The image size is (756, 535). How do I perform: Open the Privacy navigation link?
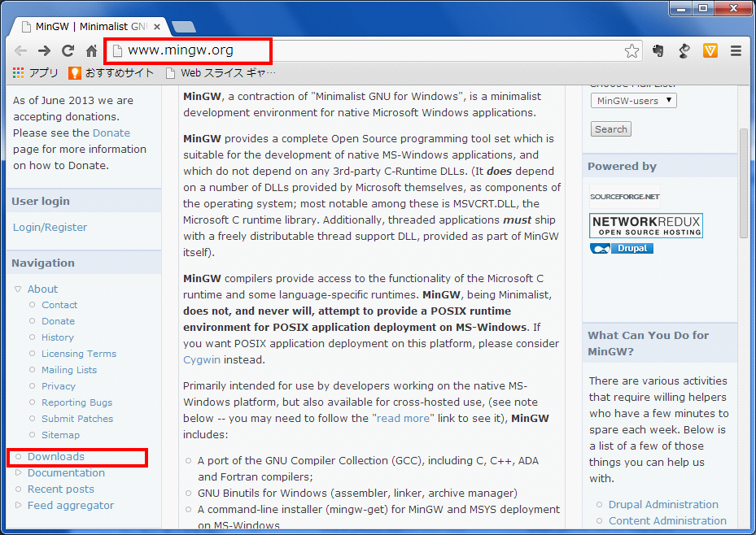click(x=59, y=386)
